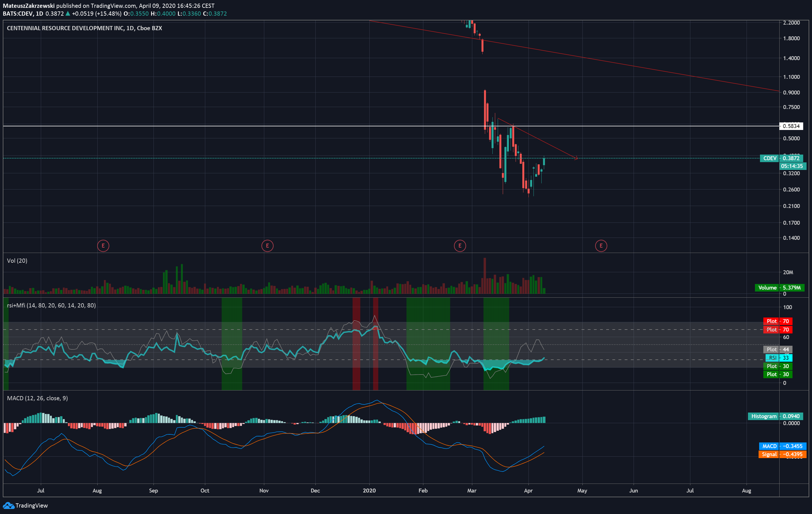This screenshot has height=514, width=812.
Task: Click the earnings E marker just before March
Action: [460, 246]
